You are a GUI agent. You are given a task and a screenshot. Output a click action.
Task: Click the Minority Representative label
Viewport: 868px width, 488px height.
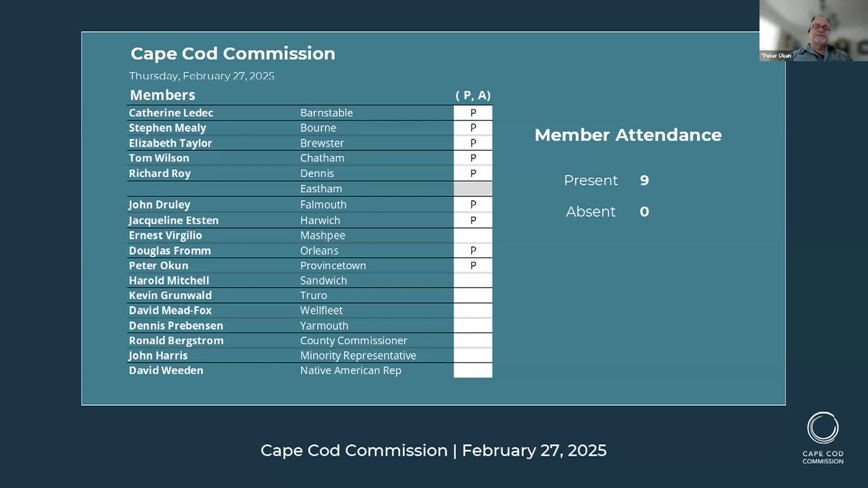[358, 356]
